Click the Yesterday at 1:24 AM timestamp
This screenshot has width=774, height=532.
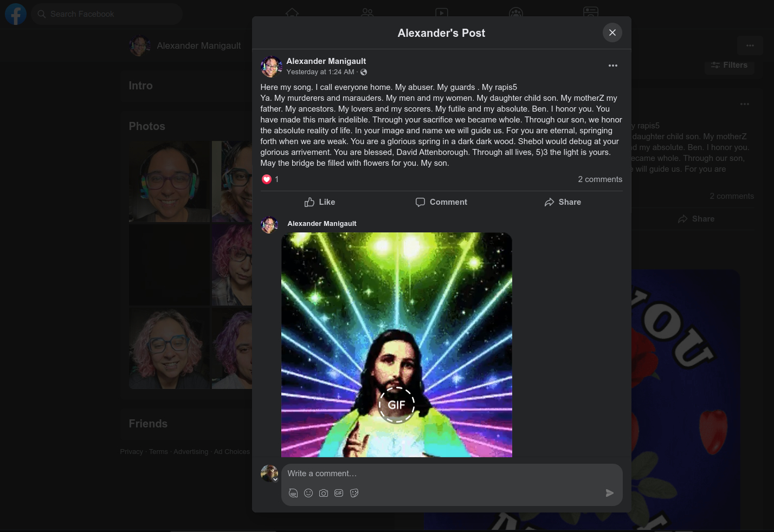320,72
